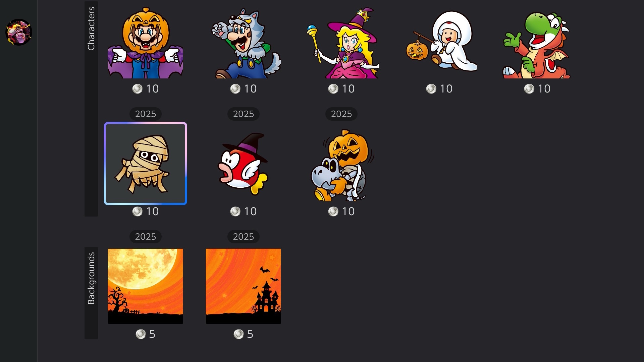
Task: Click 2025 tag above moon background
Action: click(x=146, y=237)
